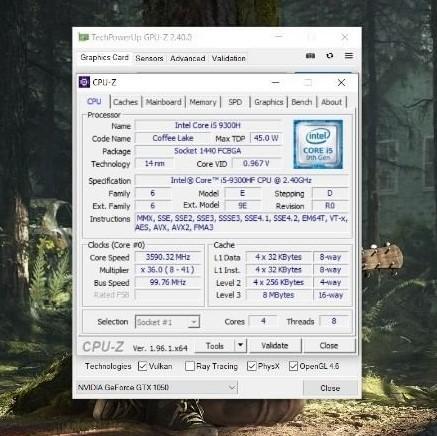Click the Bus Speed value 99.76 MHz
437x436 pixels.
point(168,282)
